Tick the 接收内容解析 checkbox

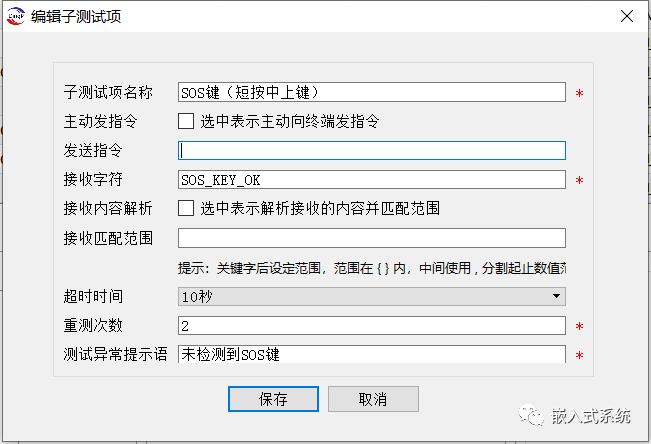point(186,208)
